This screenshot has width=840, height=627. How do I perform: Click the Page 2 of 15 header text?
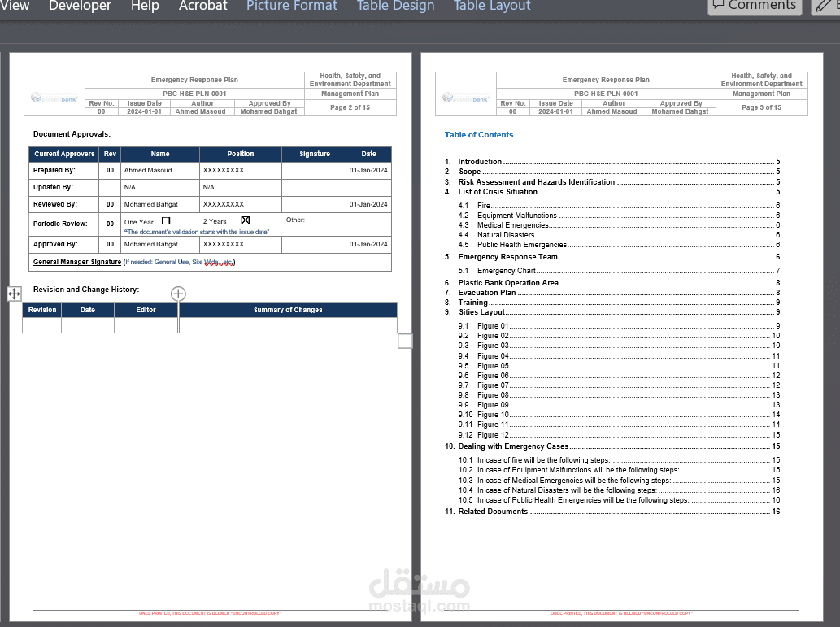click(350, 107)
